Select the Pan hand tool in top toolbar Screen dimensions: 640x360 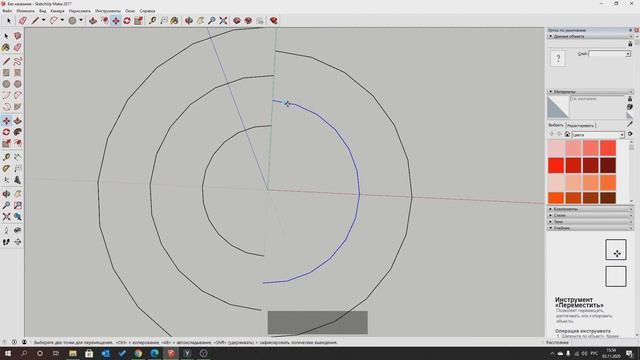200,20
